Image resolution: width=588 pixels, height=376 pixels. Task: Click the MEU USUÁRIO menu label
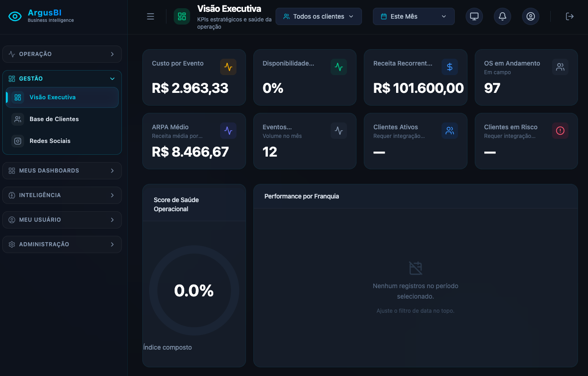pos(40,220)
